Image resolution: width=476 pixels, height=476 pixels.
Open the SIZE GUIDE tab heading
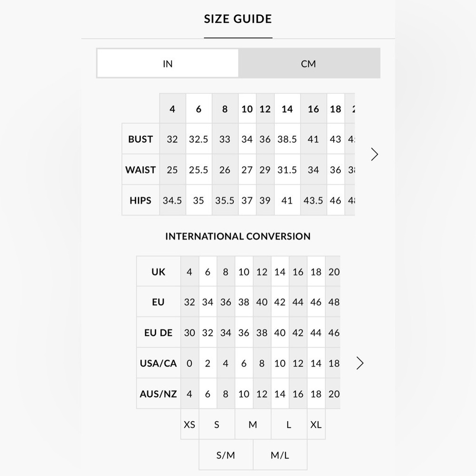coord(238,19)
